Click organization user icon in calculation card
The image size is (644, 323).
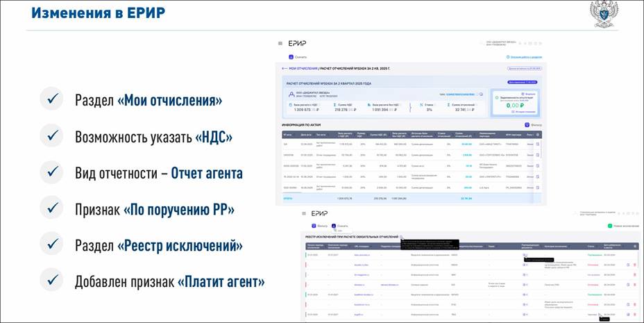point(291,94)
